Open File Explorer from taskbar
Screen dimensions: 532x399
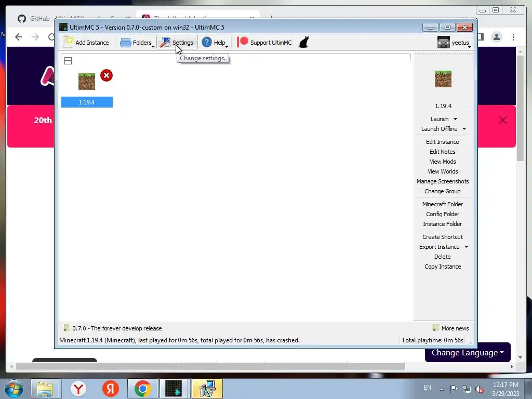click(45, 389)
